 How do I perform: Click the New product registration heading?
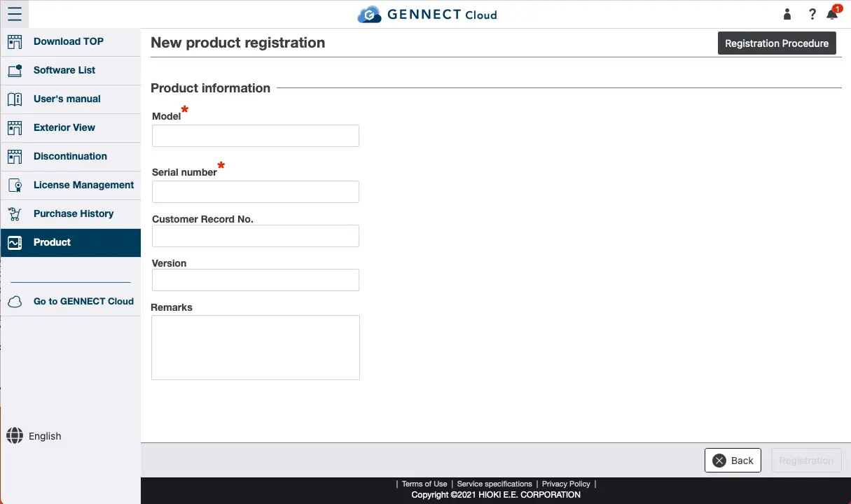238,43
